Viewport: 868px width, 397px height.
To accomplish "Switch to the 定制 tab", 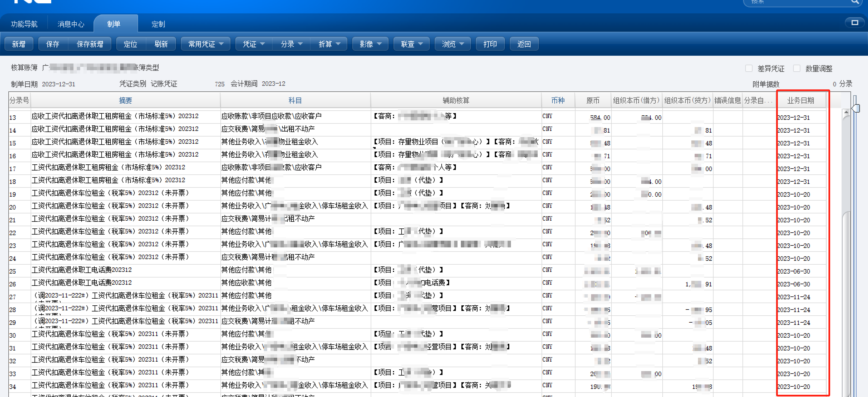I will (158, 24).
